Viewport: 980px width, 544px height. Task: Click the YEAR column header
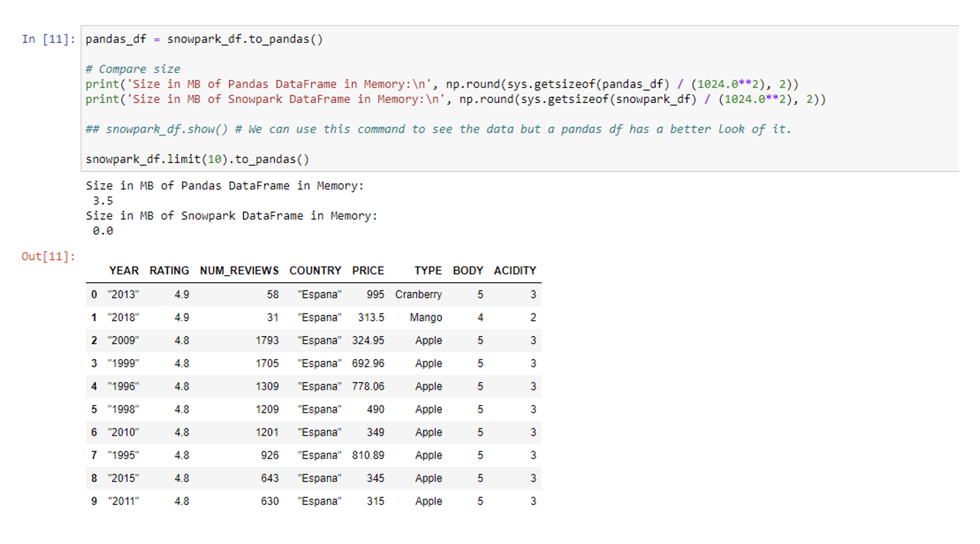pyautogui.click(x=124, y=271)
